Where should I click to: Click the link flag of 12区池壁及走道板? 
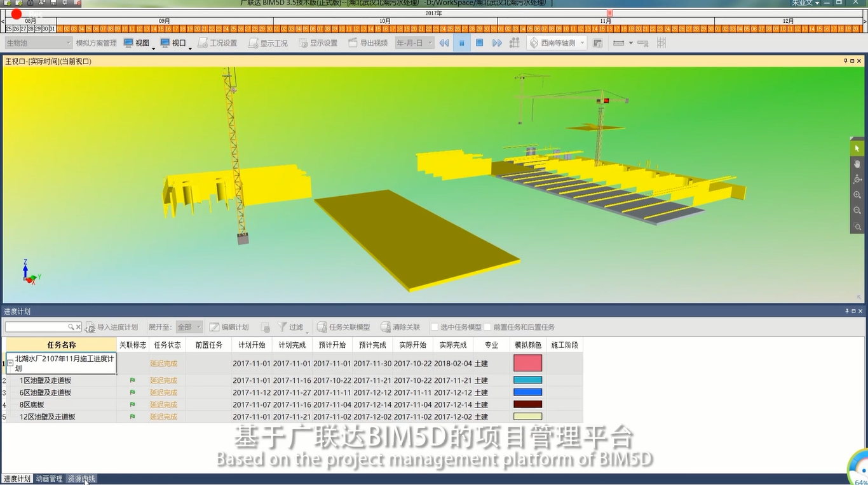[x=132, y=416]
